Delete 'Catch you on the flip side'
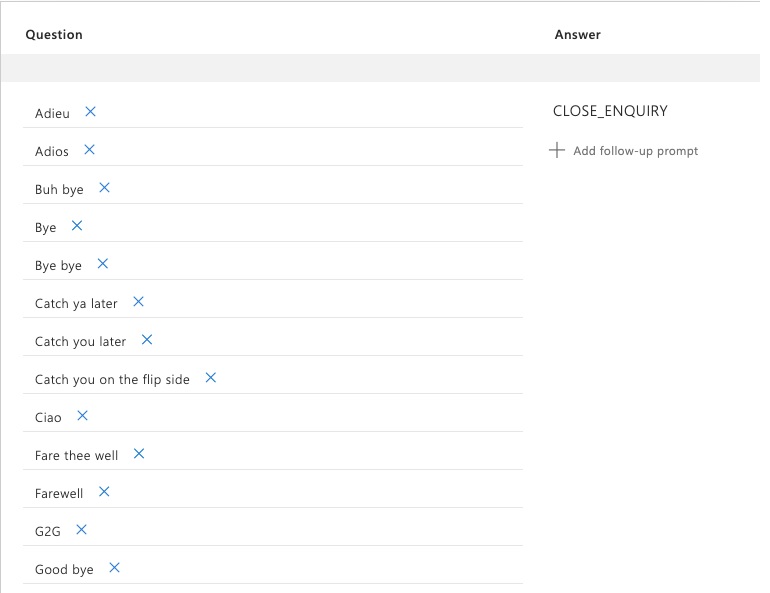The width and height of the screenshot is (770, 593). click(x=210, y=378)
